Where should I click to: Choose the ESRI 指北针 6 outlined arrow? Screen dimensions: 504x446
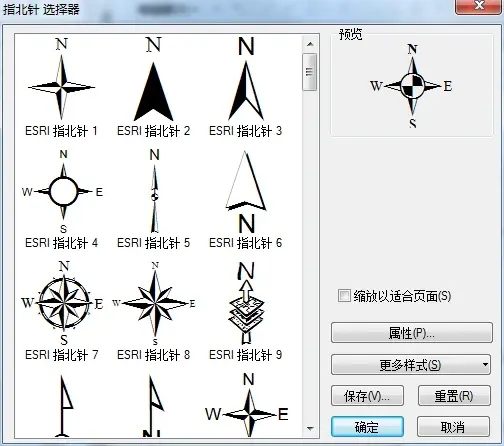click(246, 192)
